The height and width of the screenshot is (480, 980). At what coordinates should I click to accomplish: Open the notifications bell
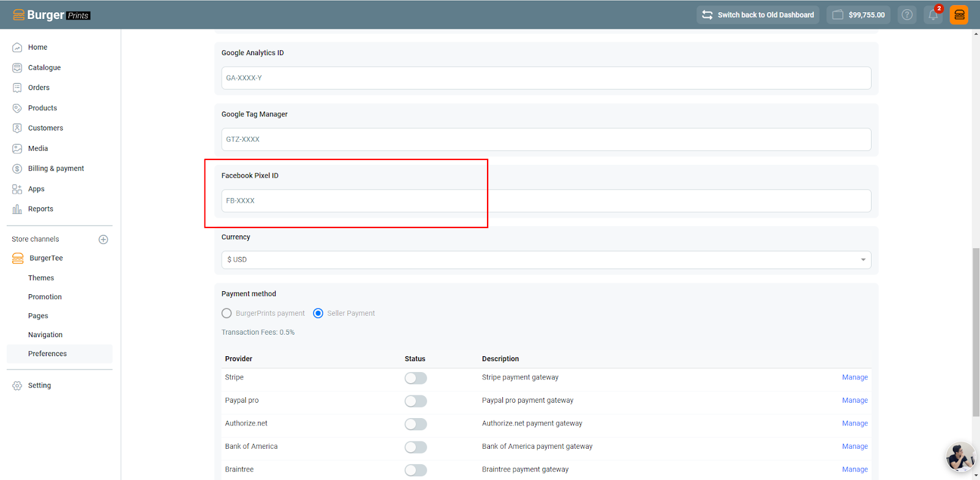click(933, 15)
